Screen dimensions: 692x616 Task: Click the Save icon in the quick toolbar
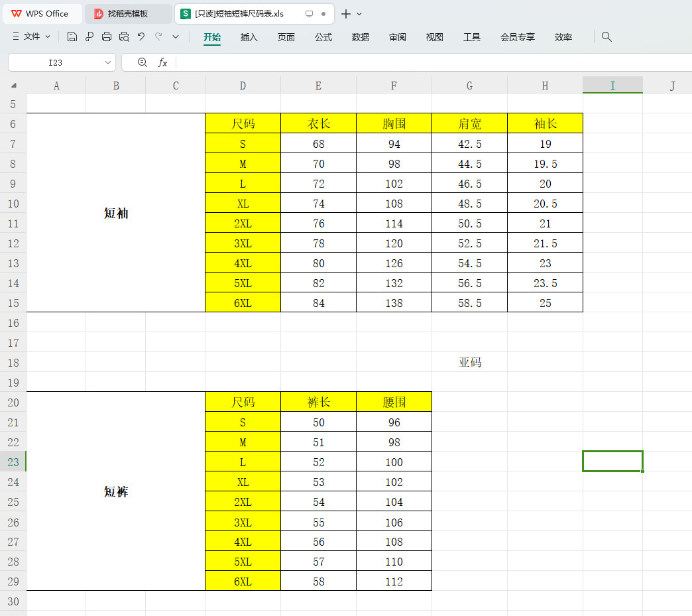(72, 36)
